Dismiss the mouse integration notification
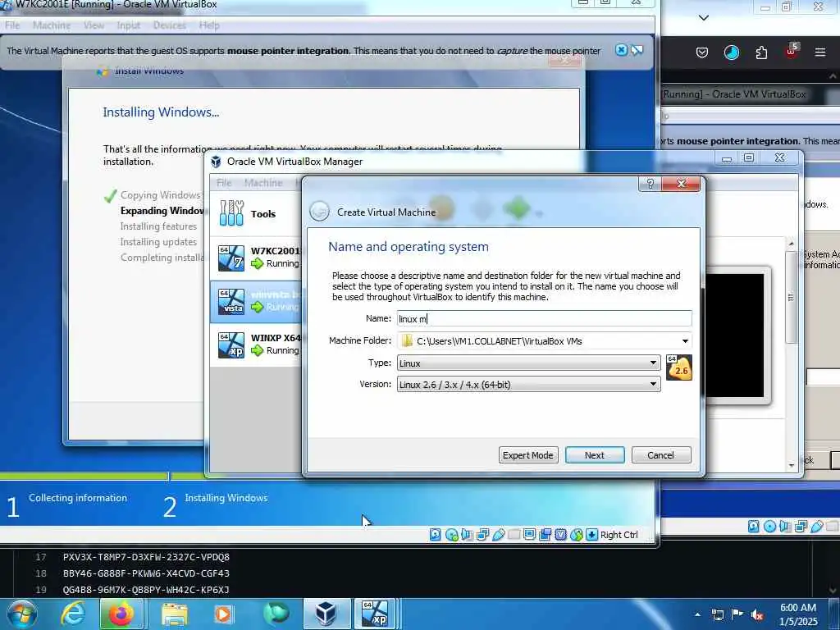This screenshot has width=840, height=630. click(x=622, y=50)
